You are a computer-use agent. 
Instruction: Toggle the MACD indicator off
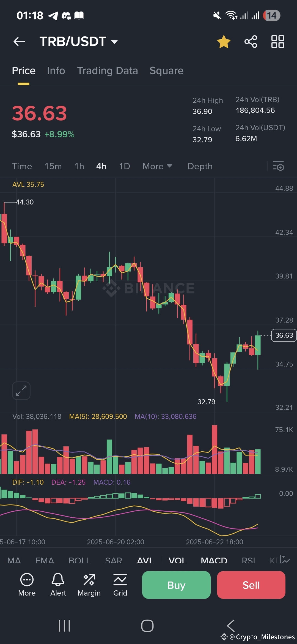point(214,561)
